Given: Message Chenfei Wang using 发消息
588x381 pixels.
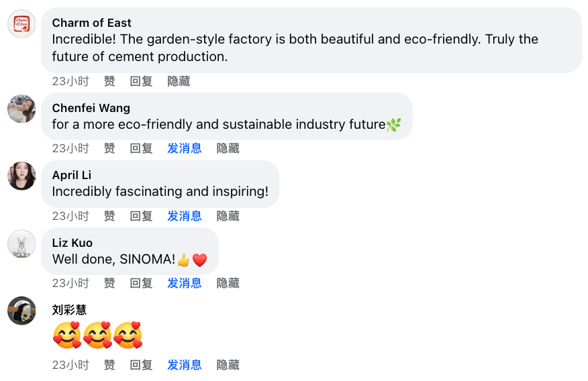Looking at the screenshot, I should 185,148.
